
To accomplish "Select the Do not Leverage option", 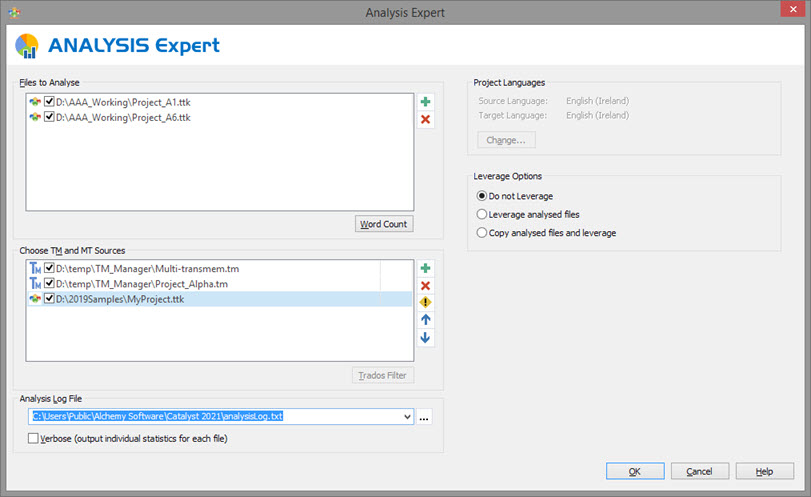I will point(482,196).
